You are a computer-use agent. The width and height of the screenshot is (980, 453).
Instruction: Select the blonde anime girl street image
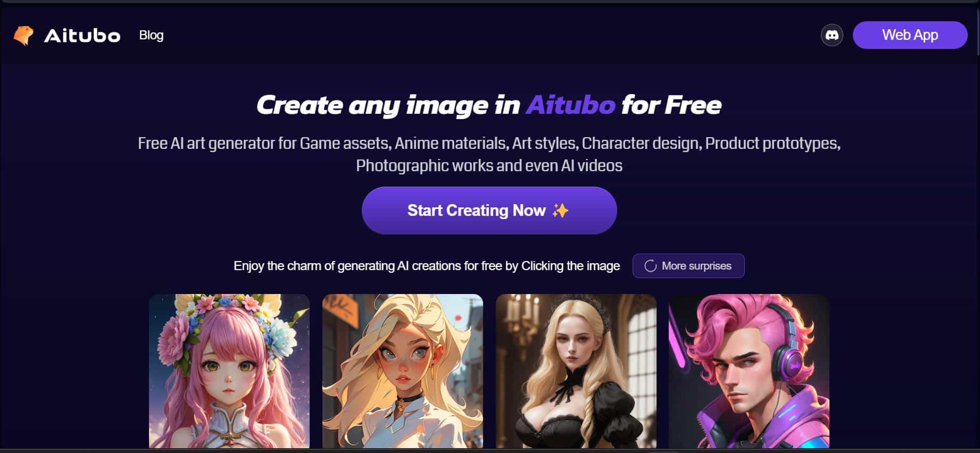pos(403,371)
